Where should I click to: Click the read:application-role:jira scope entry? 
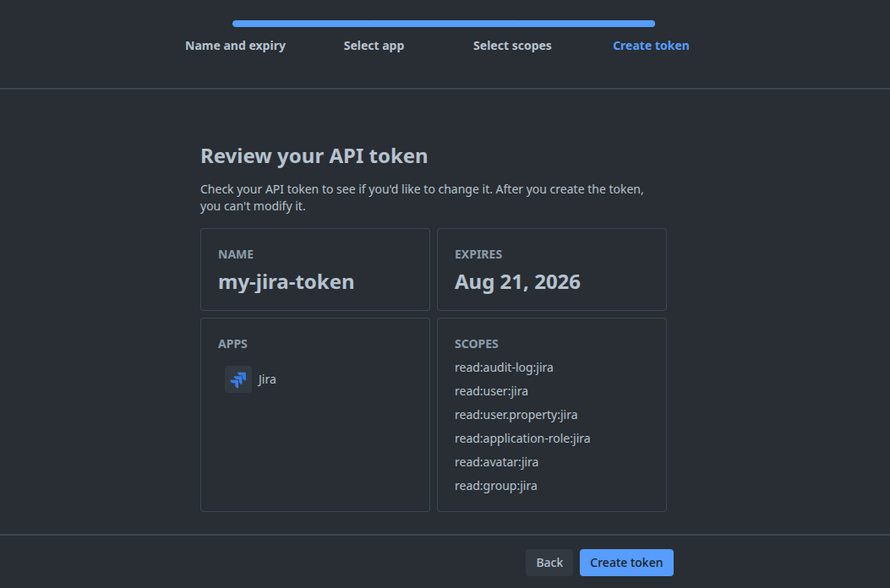pyautogui.click(x=521, y=438)
